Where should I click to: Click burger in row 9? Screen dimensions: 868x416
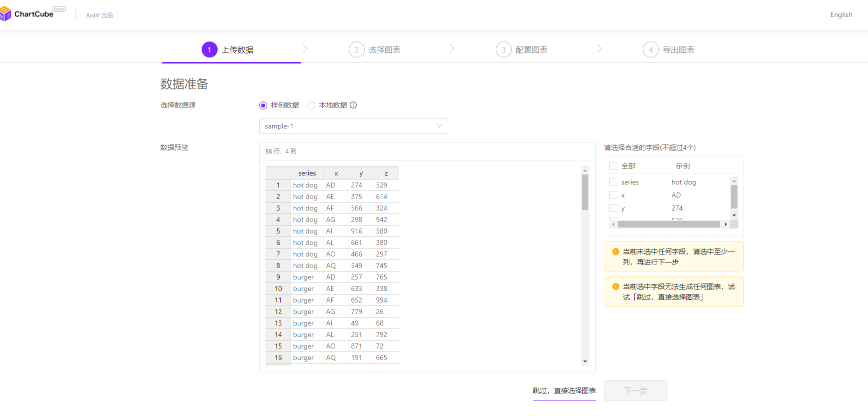tap(307, 277)
